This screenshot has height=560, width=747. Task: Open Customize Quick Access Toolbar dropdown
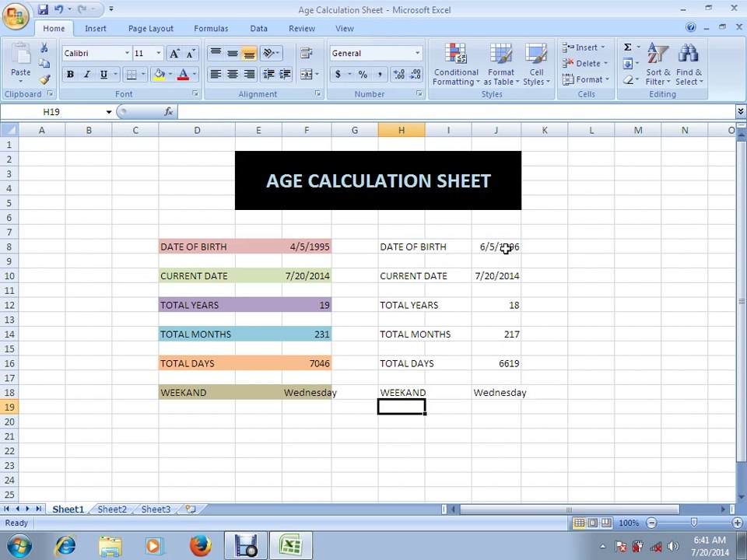(x=111, y=9)
